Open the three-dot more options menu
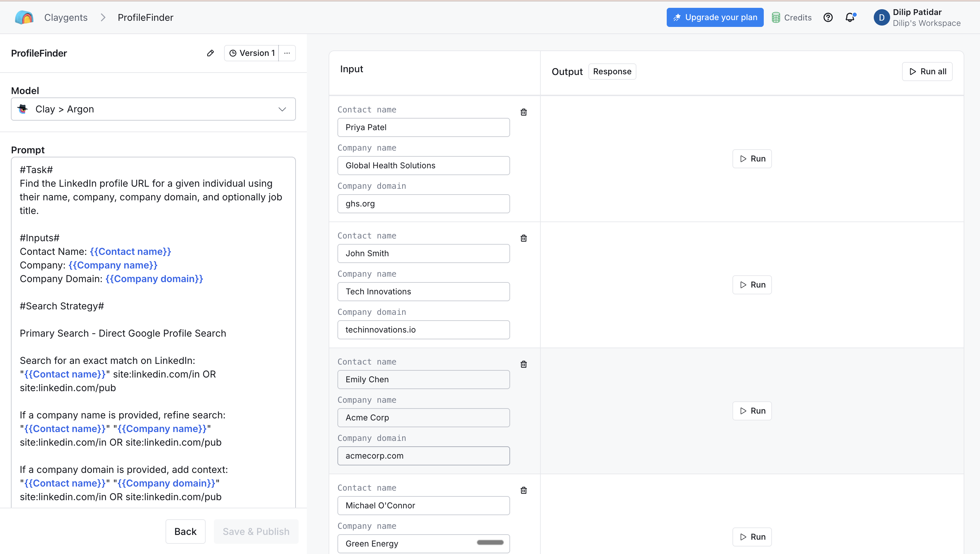 (287, 53)
